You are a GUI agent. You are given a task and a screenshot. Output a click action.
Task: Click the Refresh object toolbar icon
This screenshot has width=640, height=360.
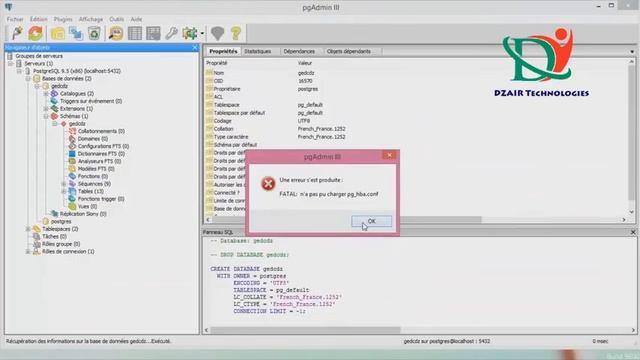coord(36,33)
